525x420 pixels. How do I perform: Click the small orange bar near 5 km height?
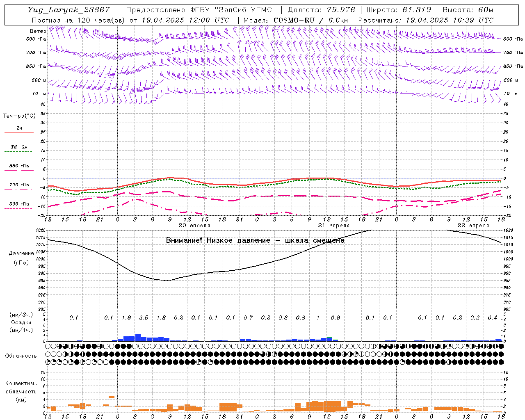coord(112,397)
